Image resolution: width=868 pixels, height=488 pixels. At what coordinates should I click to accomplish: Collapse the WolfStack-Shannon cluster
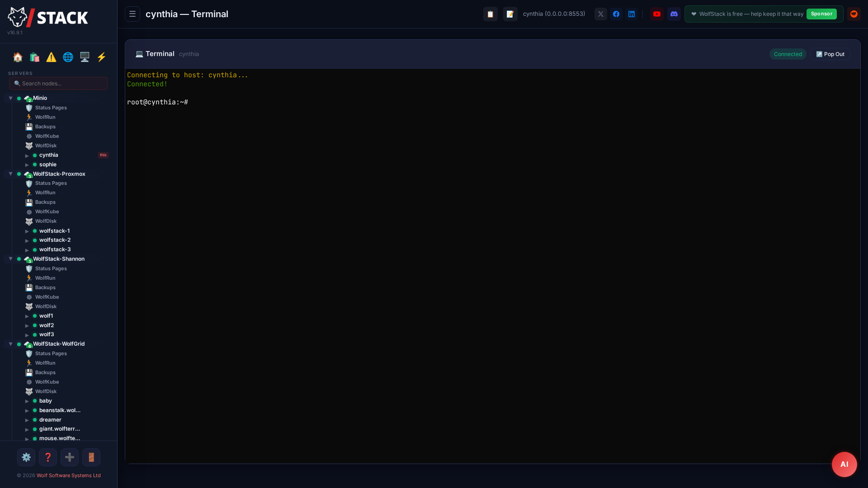(x=10, y=259)
